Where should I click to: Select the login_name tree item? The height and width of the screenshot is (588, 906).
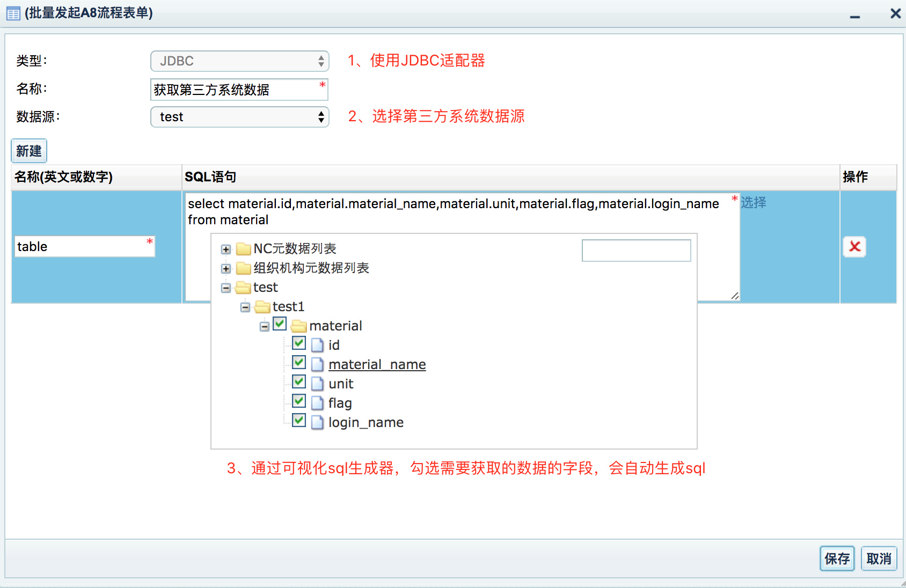[366, 423]
